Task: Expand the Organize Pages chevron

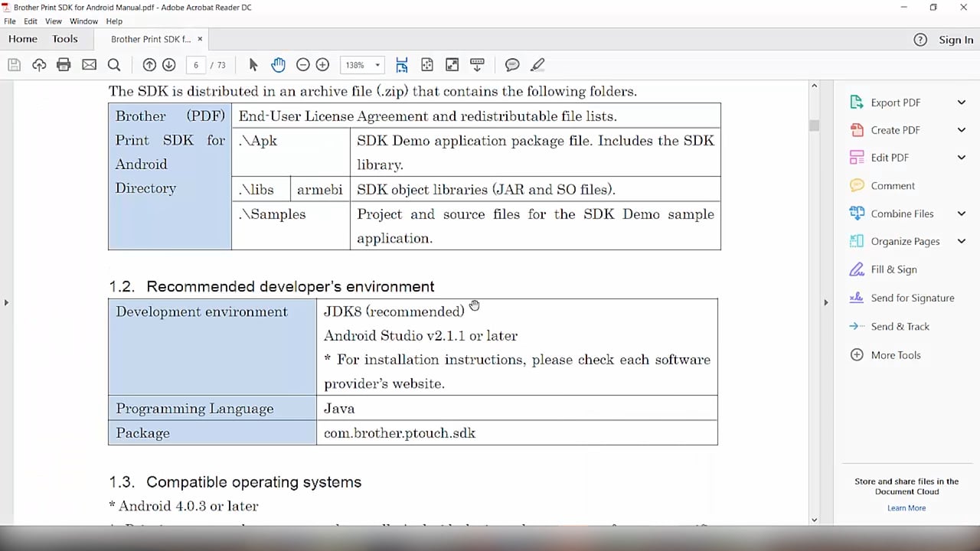Action: pos(962,241)
